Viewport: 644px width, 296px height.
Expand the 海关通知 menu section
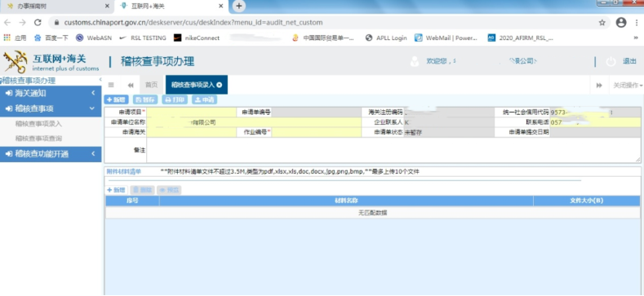pos(51,94)
